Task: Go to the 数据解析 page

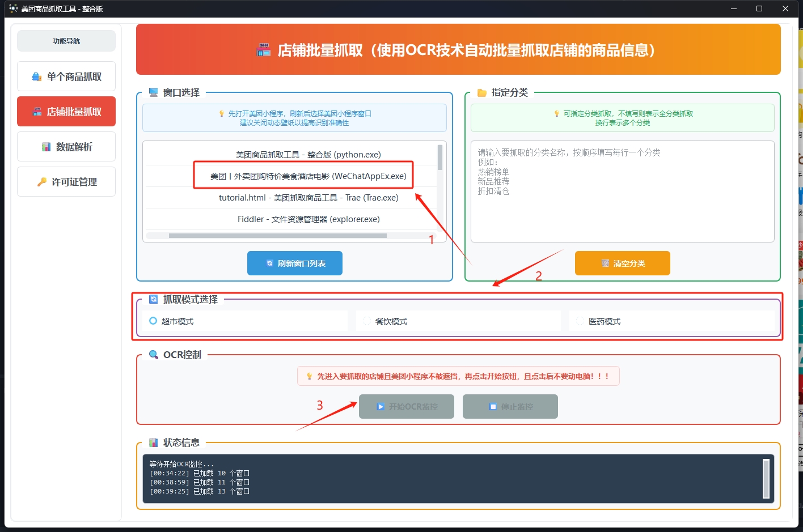Action: point(66,147)
